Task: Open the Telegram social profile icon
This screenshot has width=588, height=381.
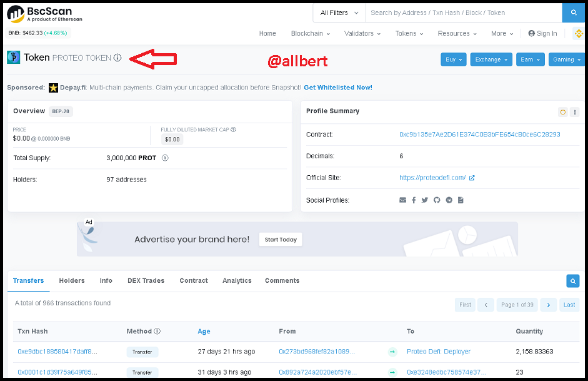Action: pyautogui.click(x=449, y=200)
